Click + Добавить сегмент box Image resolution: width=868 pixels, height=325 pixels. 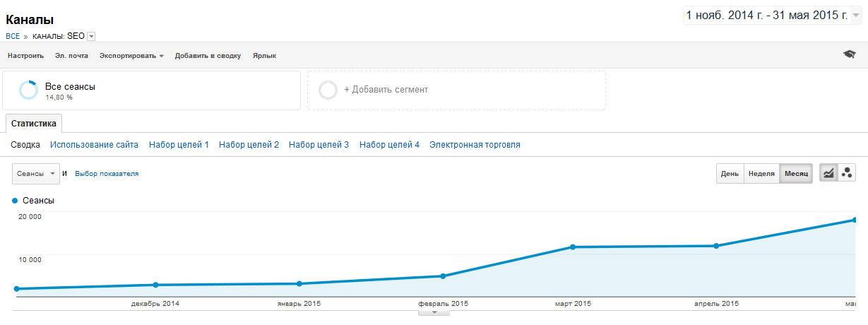[x=456, y=90]
